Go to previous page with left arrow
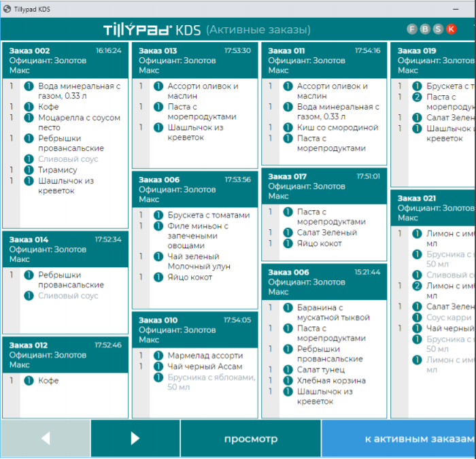 tap(46, 439)
